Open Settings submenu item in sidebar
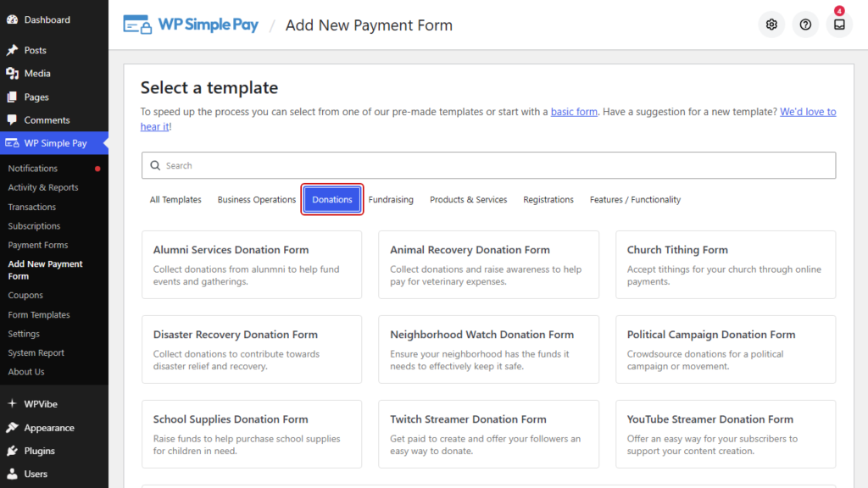 24,334
